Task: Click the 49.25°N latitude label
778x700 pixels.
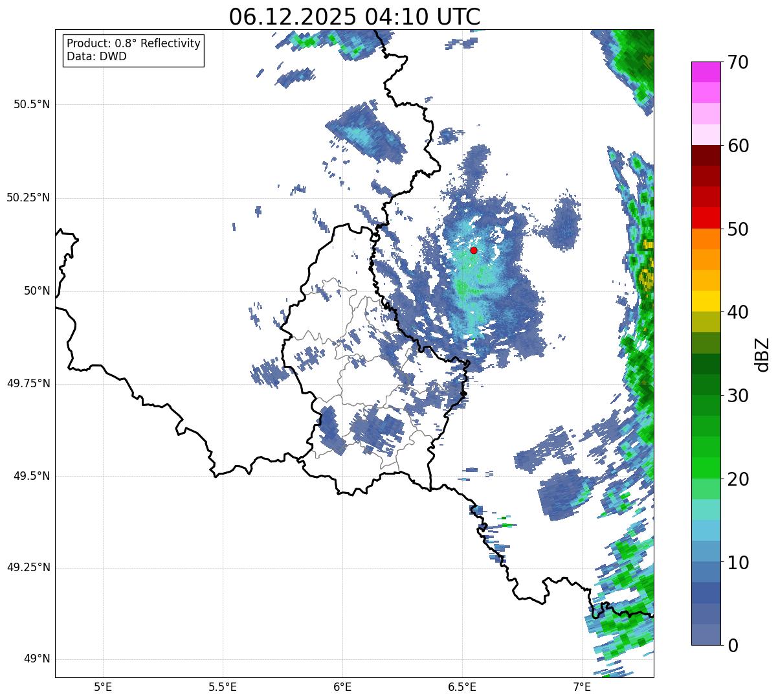Action: coord(28,568)
